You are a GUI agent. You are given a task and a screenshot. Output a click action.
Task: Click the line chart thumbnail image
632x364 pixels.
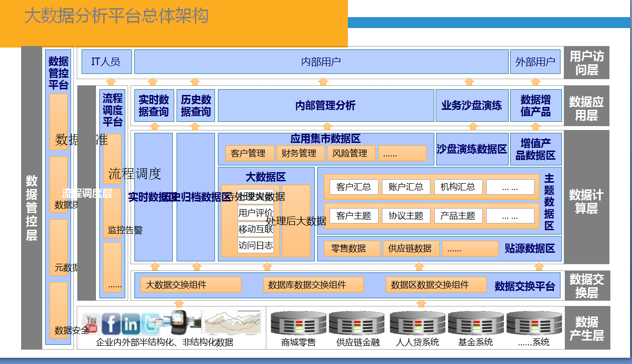[232, 321]
